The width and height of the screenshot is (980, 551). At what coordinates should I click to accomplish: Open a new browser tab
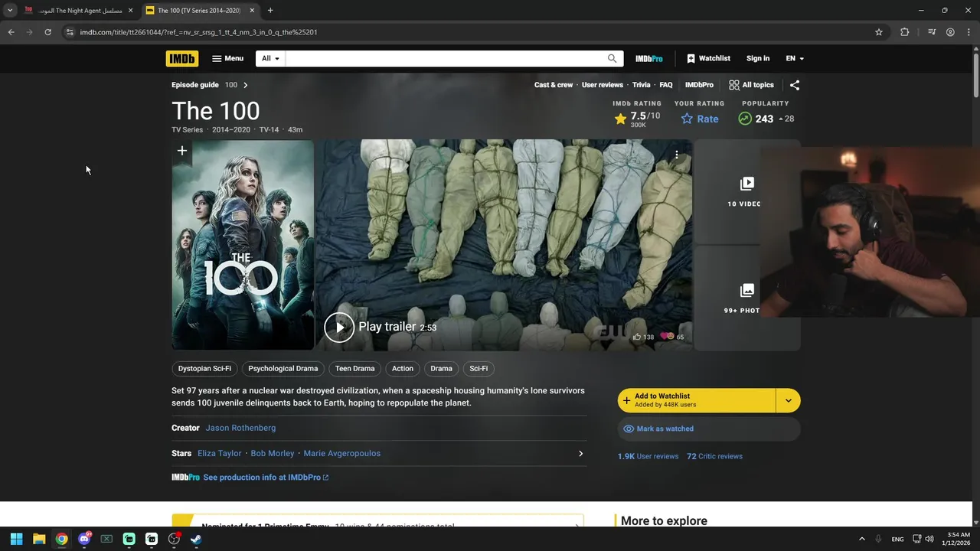(x=270, y=11)
